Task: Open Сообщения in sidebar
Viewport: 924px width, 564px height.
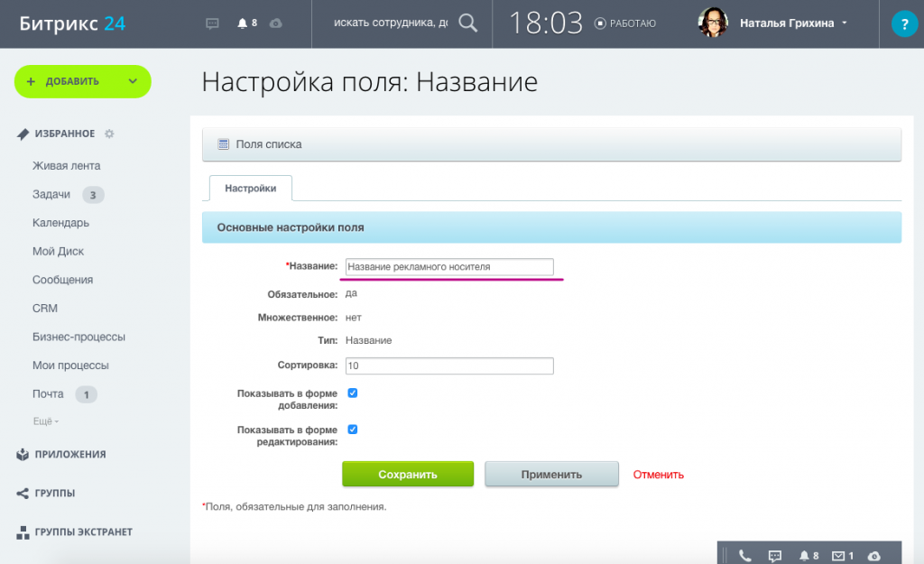Action: point(62,280)
